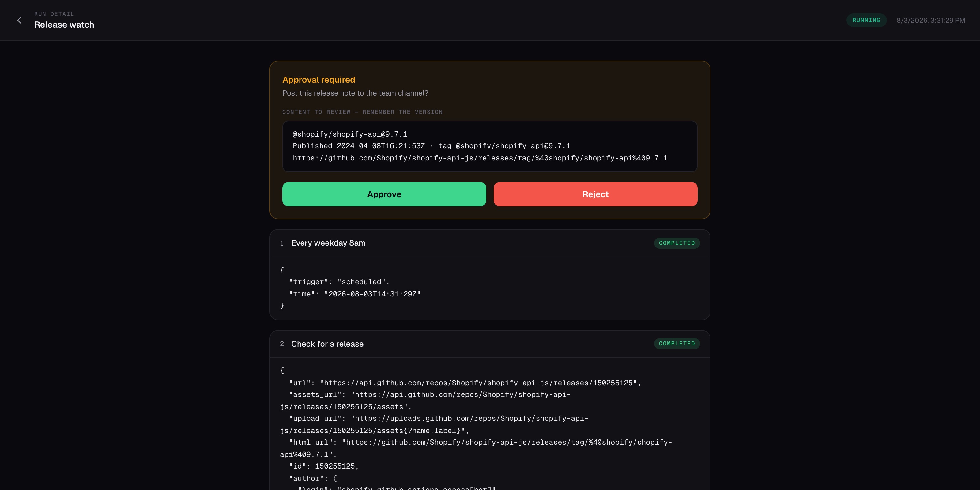
Task: Click the Published 2024-04-08 tag line
Action: tap(431, 146)
